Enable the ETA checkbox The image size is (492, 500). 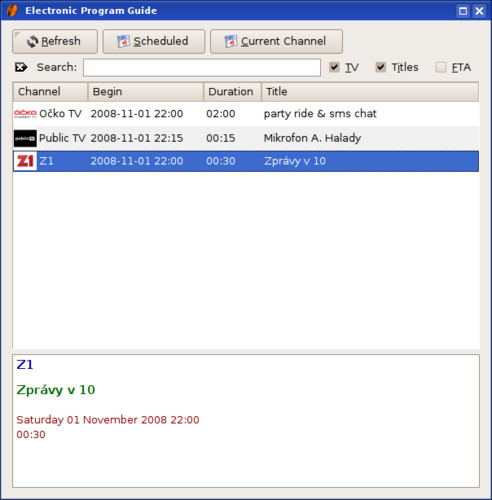click(x=441, y=67)
